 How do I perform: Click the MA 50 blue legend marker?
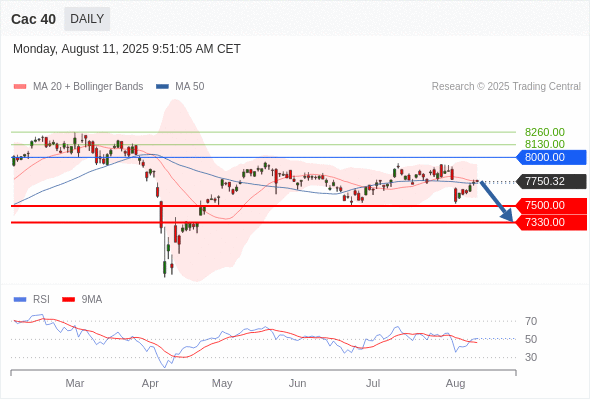tap(162, 87)
